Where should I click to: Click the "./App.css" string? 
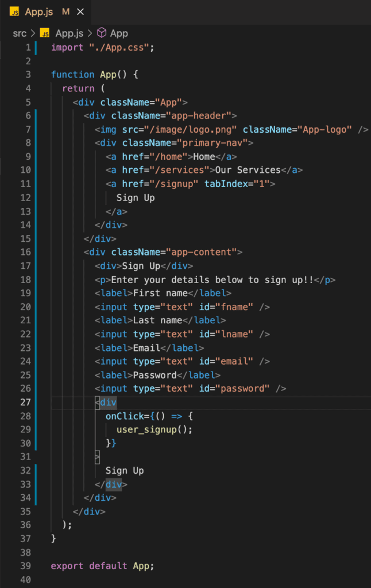[119, 48]
